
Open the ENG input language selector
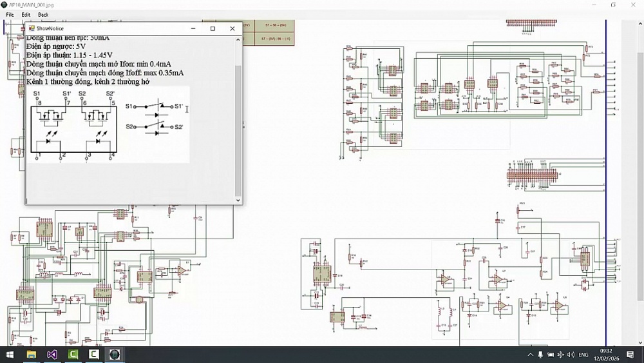coord(583,355)
